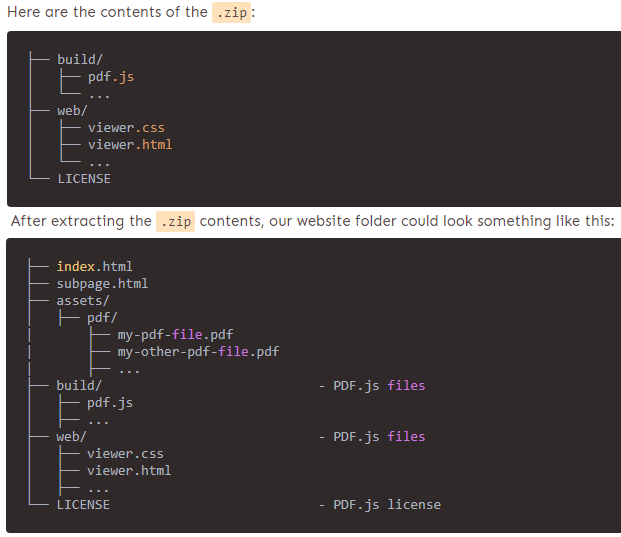Click the .zip code tag in 'After extracting' sentence
The image size is (621, 537).
[x=175, y=221]
